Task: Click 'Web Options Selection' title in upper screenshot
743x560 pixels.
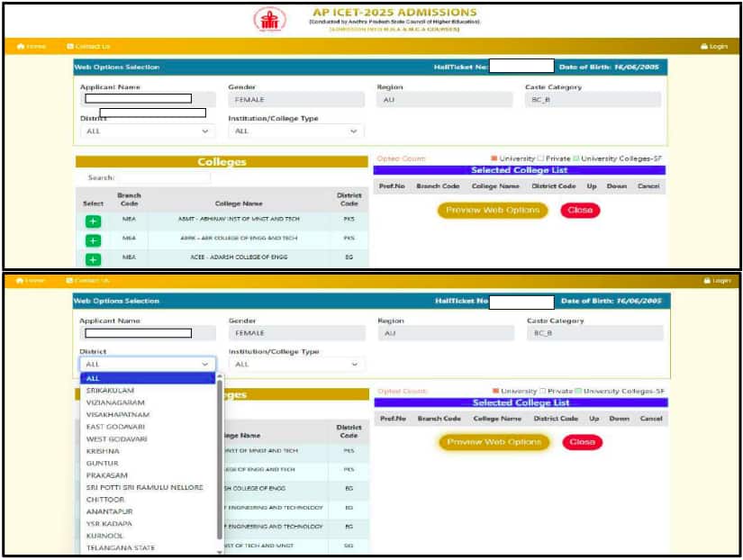Action: click(116, 68)
